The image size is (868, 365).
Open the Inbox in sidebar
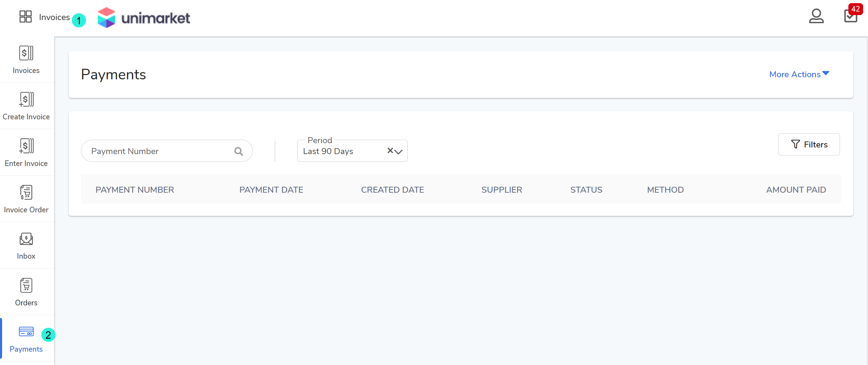point(26,246)
